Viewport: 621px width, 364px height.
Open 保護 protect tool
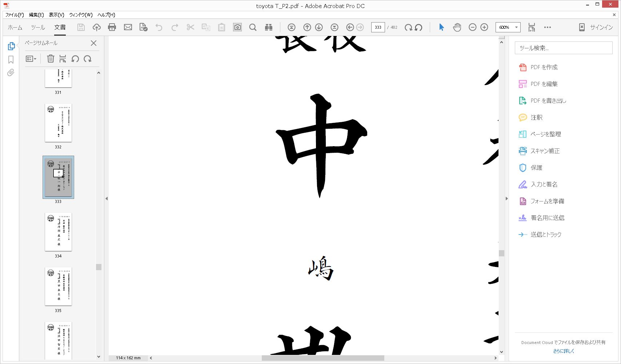531,168
